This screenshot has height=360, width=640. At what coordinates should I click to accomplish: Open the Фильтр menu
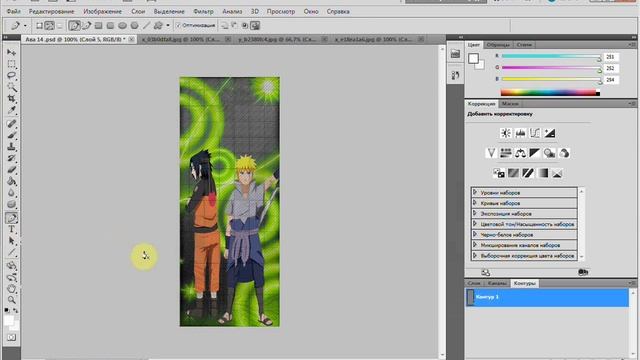203,11
